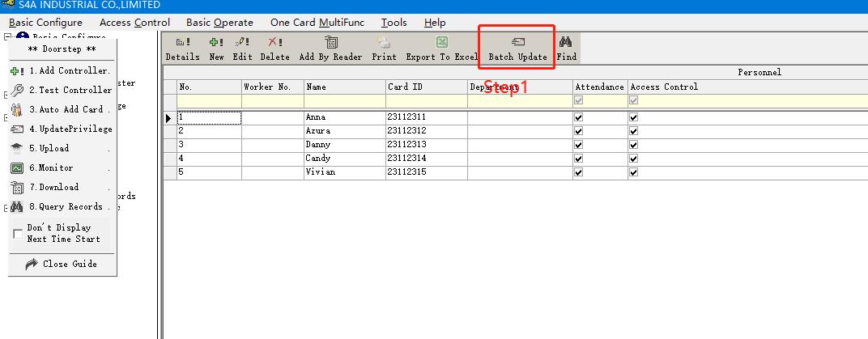The image size is (868, 339).
Task: Collapse the Basic Configure tree node
Action: [x=8, y=37]
